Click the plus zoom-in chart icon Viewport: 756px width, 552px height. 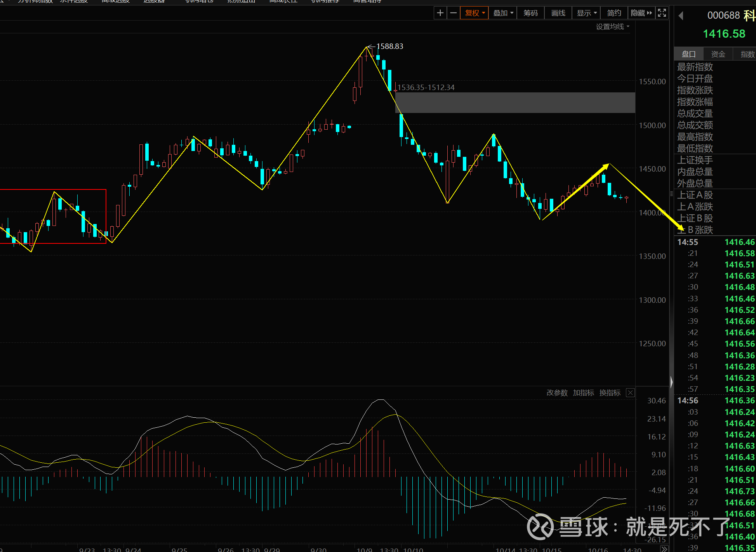pyautogui.click(x=440, y=13)
